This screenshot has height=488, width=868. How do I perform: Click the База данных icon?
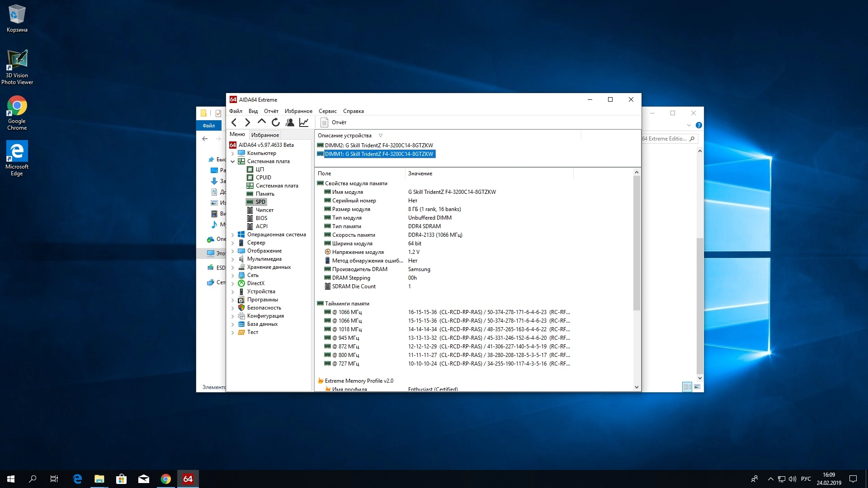pos(241,324)
